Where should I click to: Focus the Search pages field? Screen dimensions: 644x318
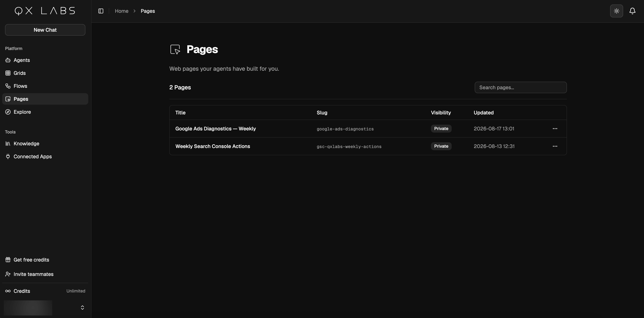(520, 88)
